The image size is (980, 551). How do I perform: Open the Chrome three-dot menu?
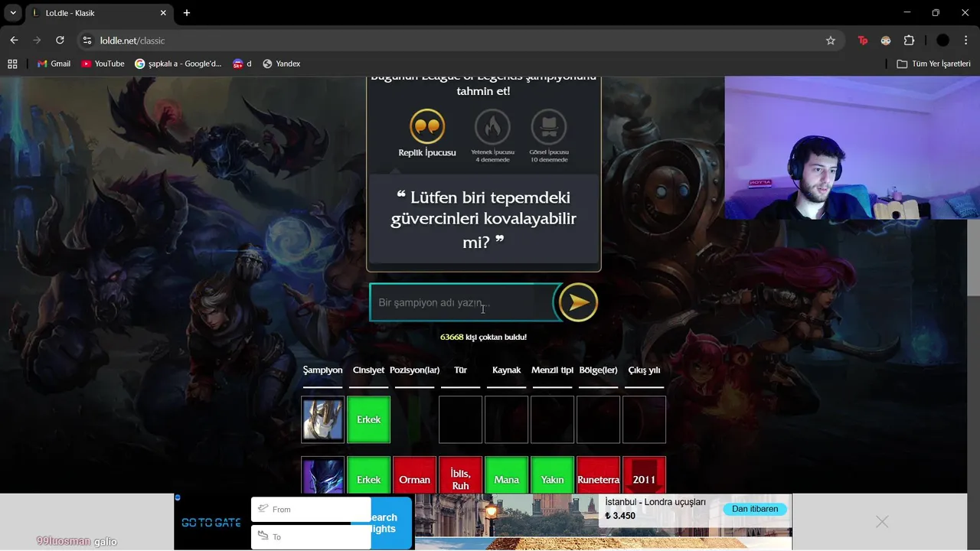click(965, 41)
